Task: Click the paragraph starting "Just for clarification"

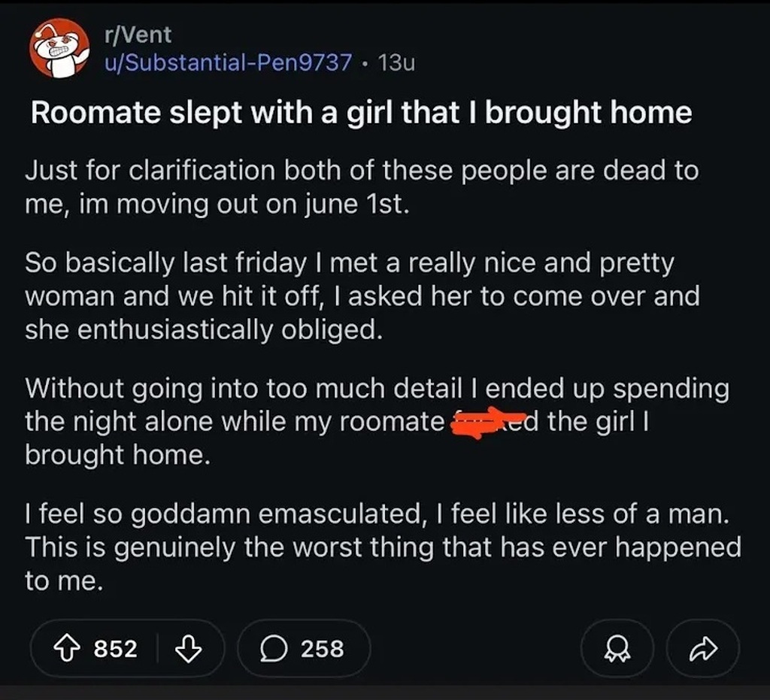Action: pos(361,188)
